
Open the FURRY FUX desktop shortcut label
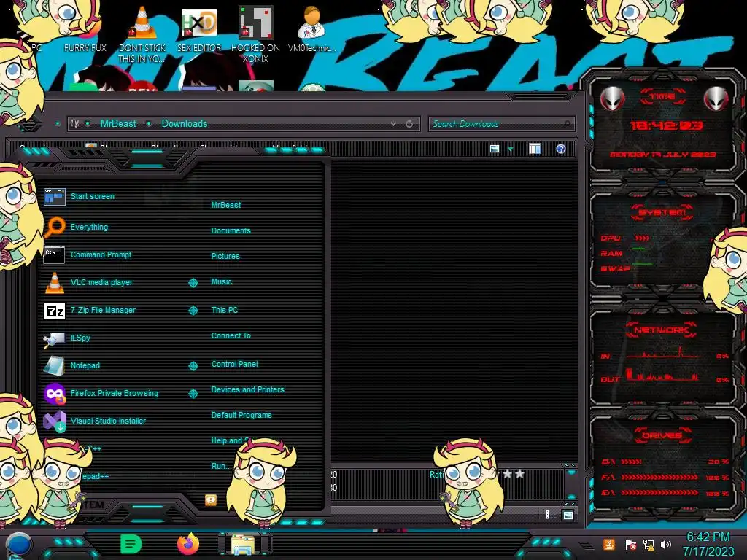[x=85, y=48]
